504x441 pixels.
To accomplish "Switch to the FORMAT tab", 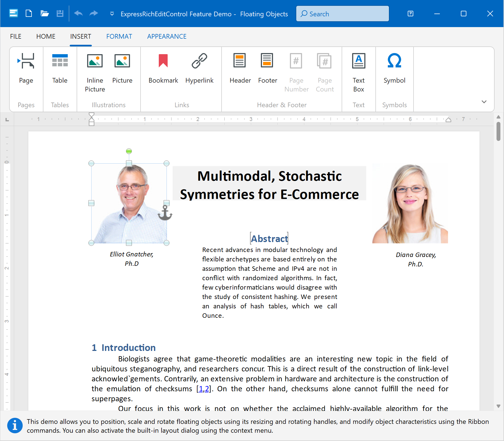I will click(x=119, y=36).
